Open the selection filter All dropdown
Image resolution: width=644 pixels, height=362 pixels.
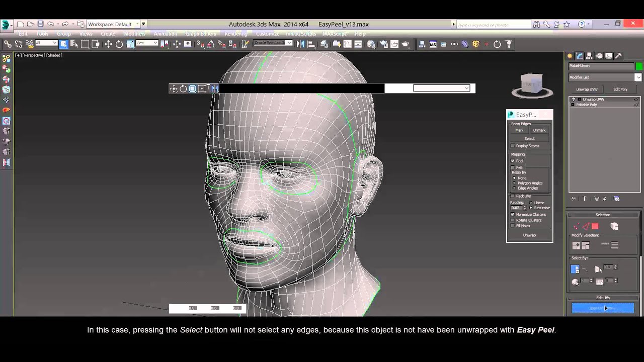point(46,43)
